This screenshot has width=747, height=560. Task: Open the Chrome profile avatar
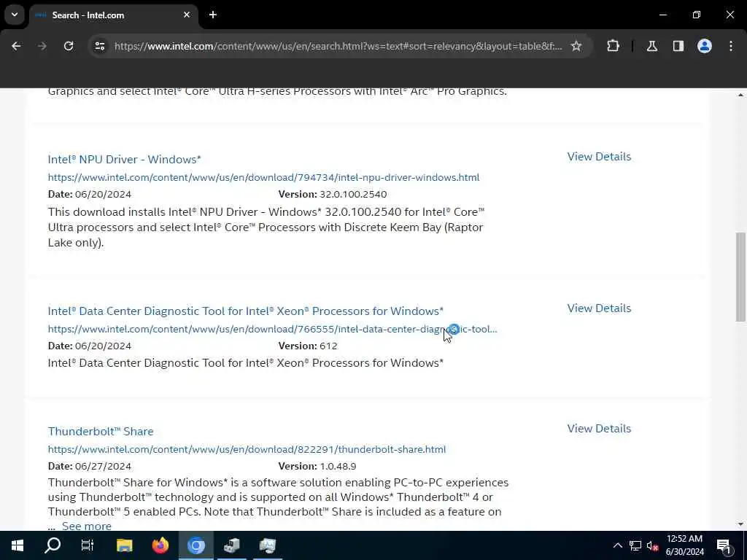coord(705,46)
